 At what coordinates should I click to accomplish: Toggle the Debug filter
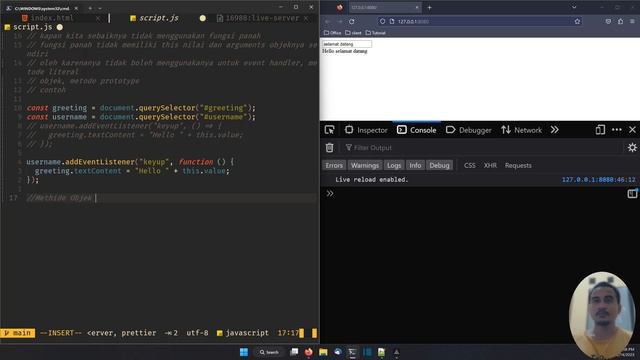(439, 165)
